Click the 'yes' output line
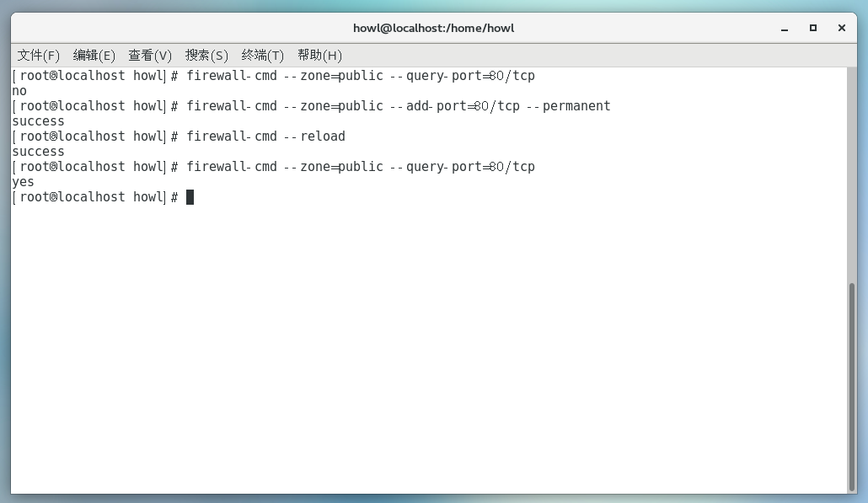The width and height of the screenshot is (868, 503). tap(23, 182)
